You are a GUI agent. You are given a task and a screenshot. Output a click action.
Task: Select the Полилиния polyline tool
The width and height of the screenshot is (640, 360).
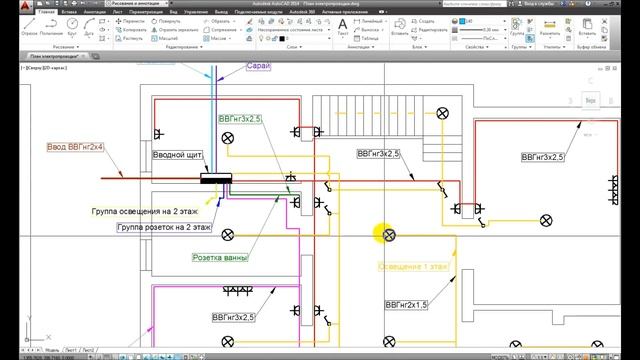[51, 27]
